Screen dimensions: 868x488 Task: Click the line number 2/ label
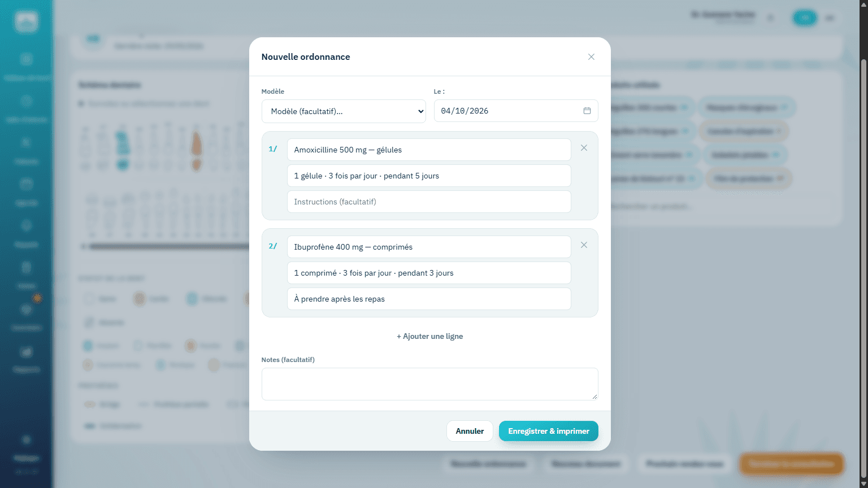click(273, 246)
